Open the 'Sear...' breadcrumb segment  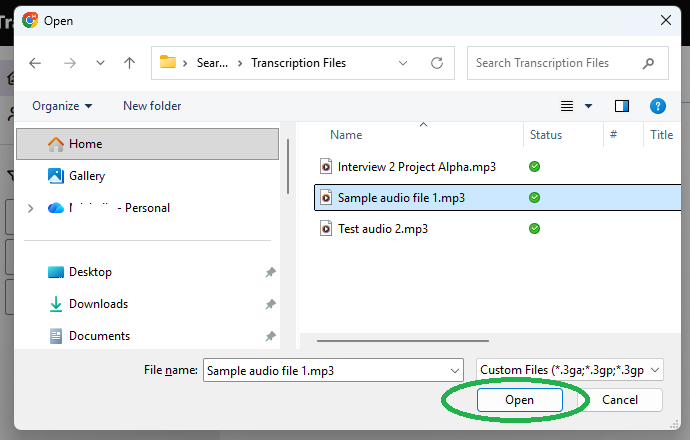[x=212, y=63]
